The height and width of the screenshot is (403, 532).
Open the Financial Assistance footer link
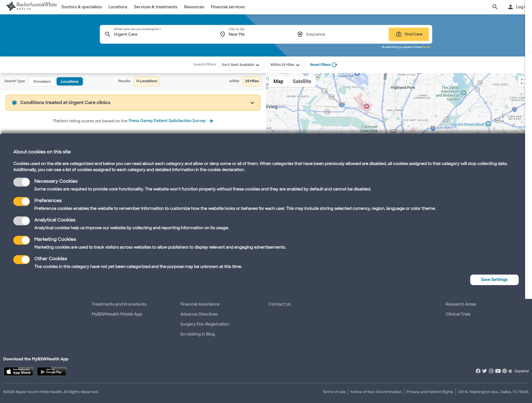point(200,304)
